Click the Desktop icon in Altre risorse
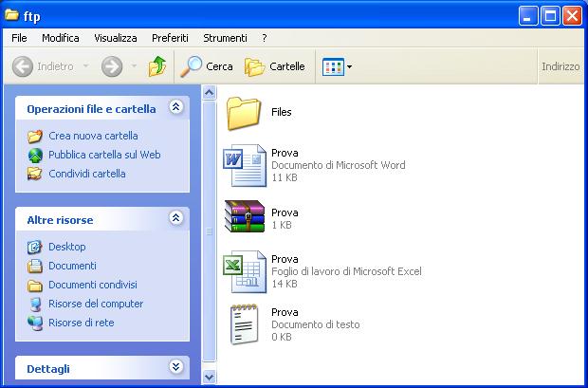 (x=34, y=247)
